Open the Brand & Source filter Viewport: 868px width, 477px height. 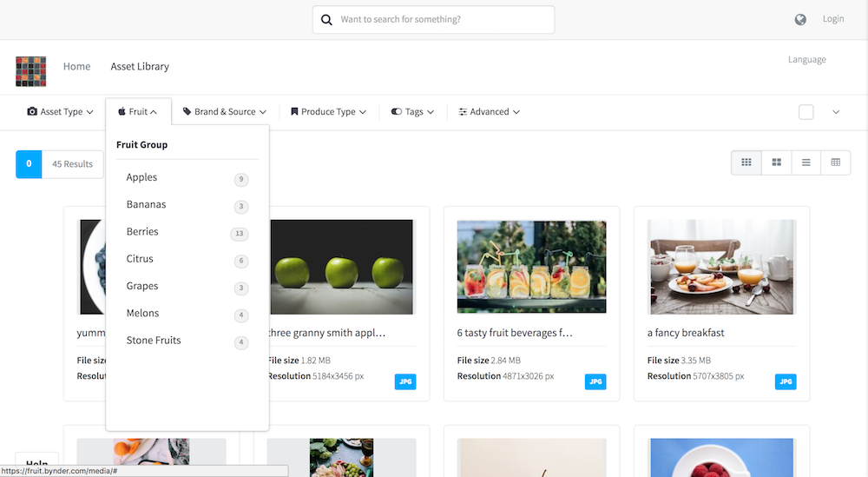(225, 112)
